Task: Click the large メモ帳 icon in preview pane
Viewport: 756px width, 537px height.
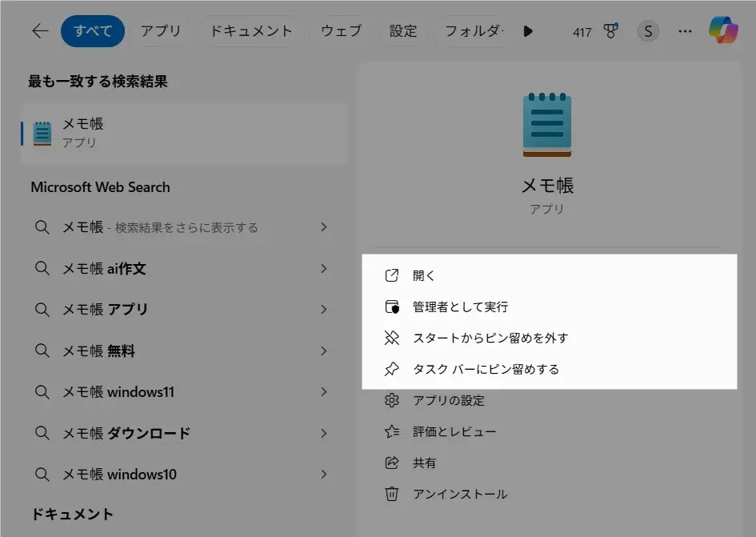Action: pyautogui.click(x=547, y=126)
